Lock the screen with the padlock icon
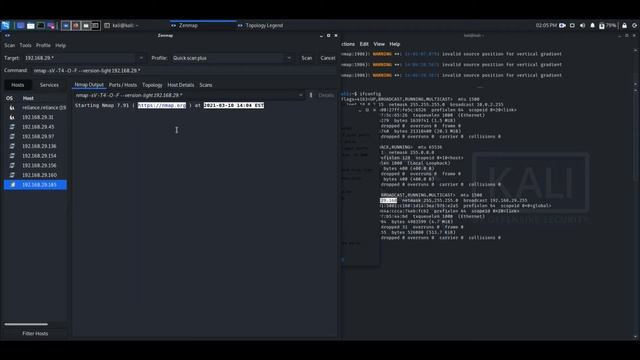The image size is (640, 360). point(624,25)
